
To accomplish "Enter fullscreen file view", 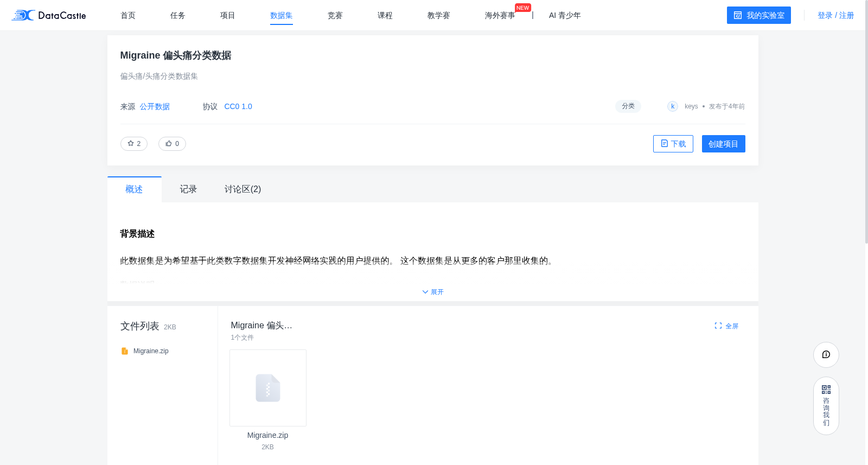I will point(726,326).
